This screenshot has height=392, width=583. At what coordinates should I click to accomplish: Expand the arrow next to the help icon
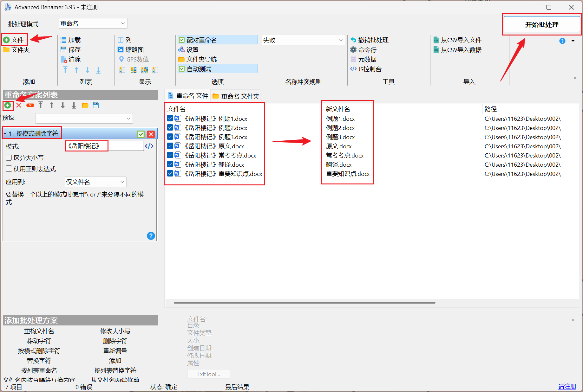[x=573, y=41]
